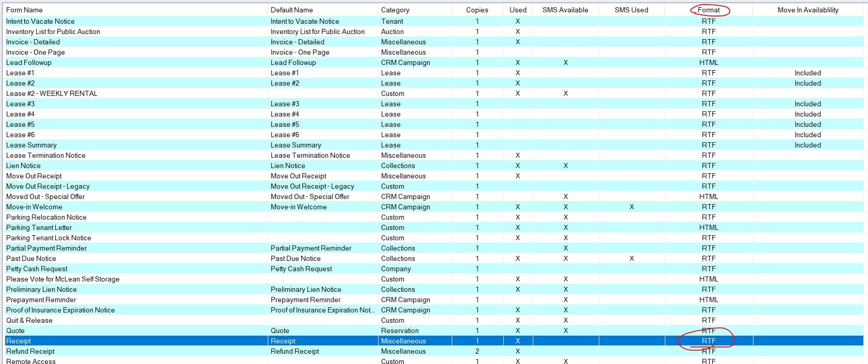The image size is (868, 364).
Task: Select the Move-in Welcome form name
Action: tap(34, 207)
